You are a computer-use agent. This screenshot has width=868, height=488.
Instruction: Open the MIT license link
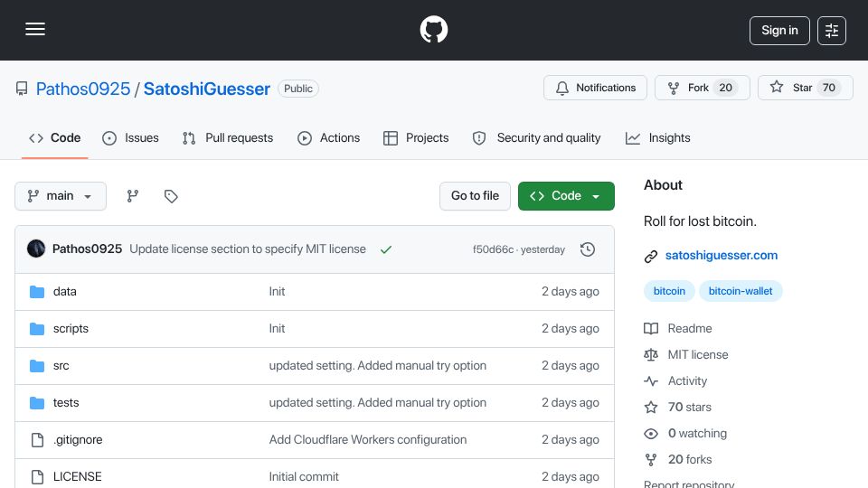click(x=698, y=354)
